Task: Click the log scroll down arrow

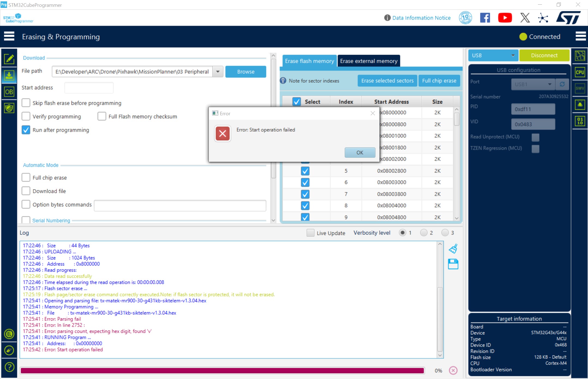Action: click(440, 355)
